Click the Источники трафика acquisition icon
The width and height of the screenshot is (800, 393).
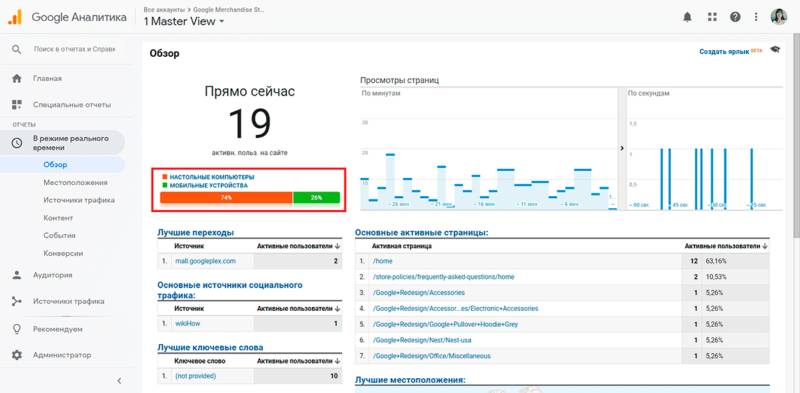click(x=17, y=301)
